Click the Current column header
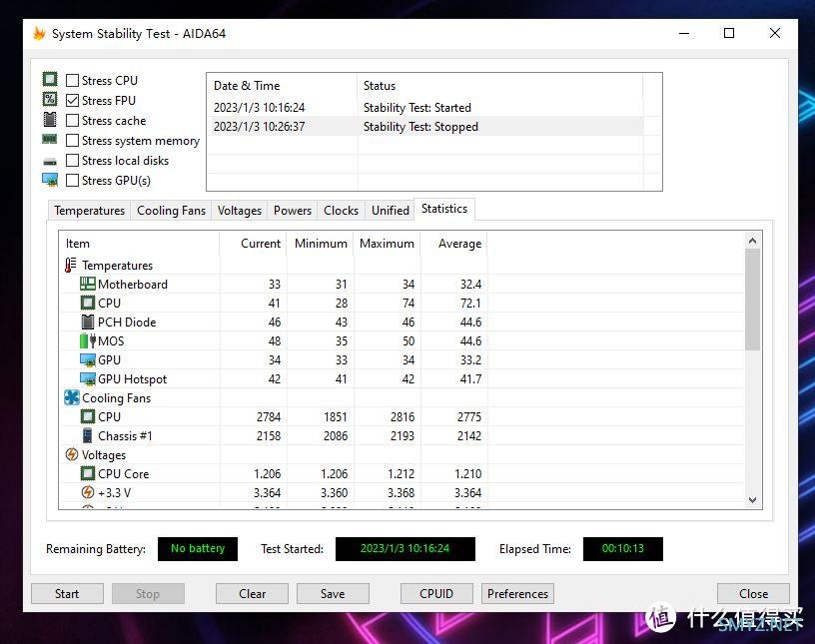815x644 pixels. click(x=253, y=244)
